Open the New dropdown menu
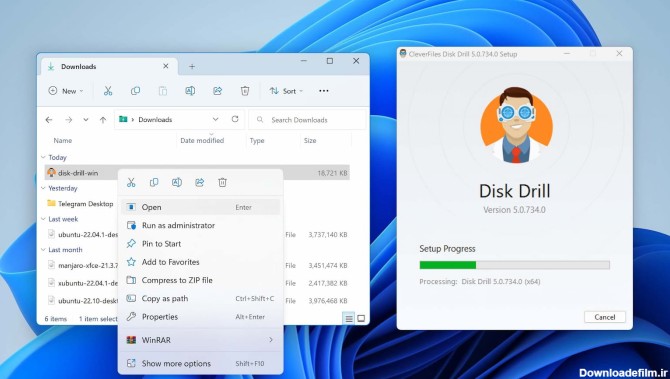The height and width of the screenshot is (379, 670). click(66, 91)
